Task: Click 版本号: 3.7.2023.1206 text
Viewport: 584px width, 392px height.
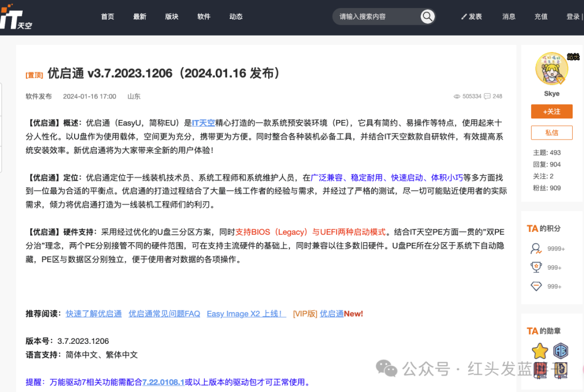Action: pos(68,341)
